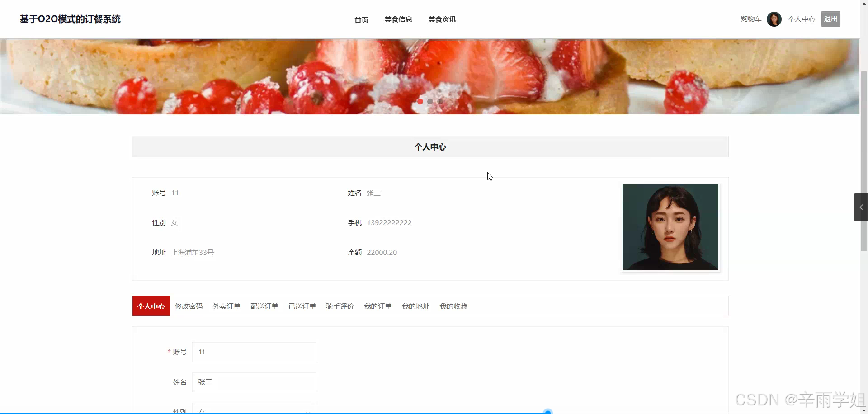Click the site title 基于O2O模式的订餐系统
Screen dimensions: 868x414
pos(70,19)
